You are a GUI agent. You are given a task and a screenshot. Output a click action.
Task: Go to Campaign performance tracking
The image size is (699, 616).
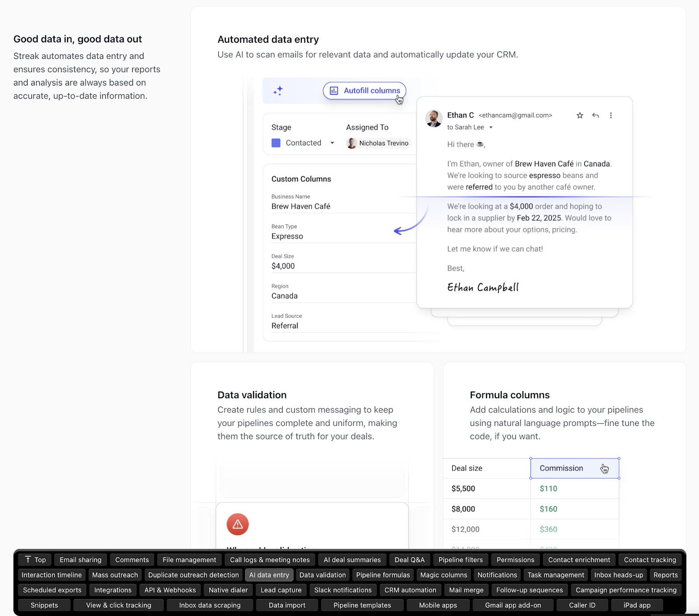(626, 590)
